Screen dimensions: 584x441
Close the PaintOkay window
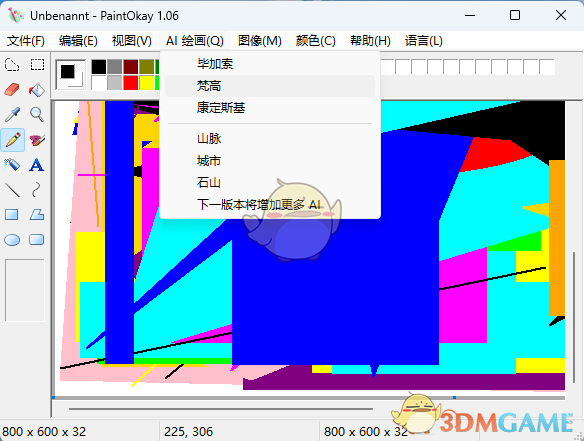pos(561,15)
